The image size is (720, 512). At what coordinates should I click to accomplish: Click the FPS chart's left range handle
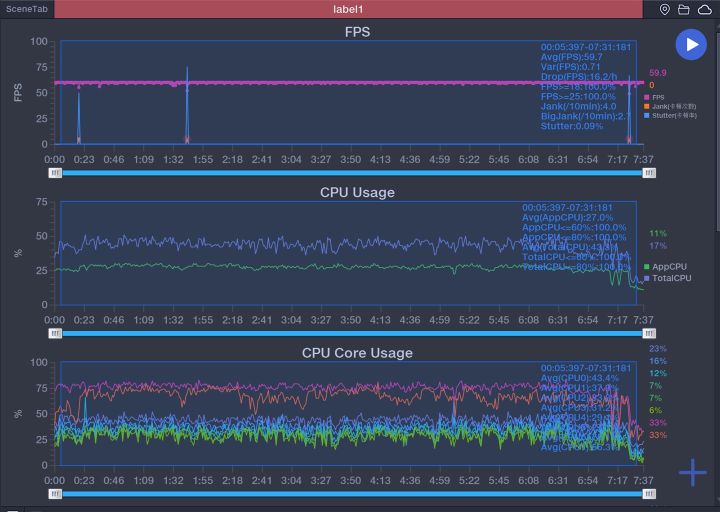56,172
